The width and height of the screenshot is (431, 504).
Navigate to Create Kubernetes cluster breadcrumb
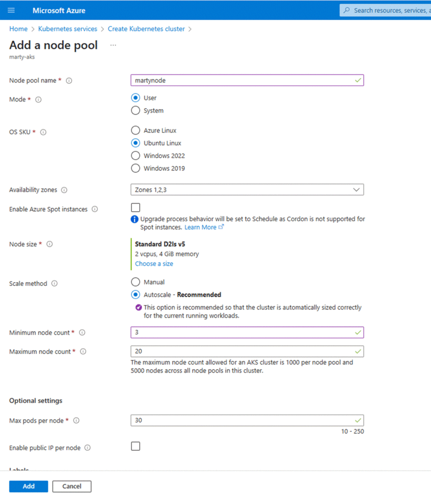tap(146, 29)
